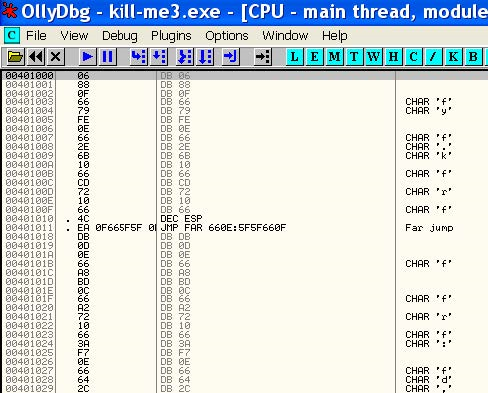
Task: Restart program with the rewind icon
Action: [36, 57]
